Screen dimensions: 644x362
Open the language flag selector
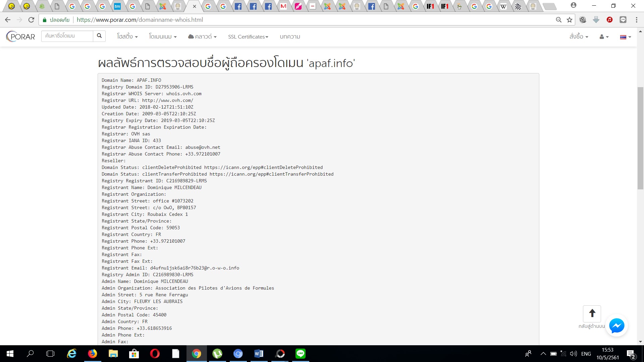click(x=625, y=37)
